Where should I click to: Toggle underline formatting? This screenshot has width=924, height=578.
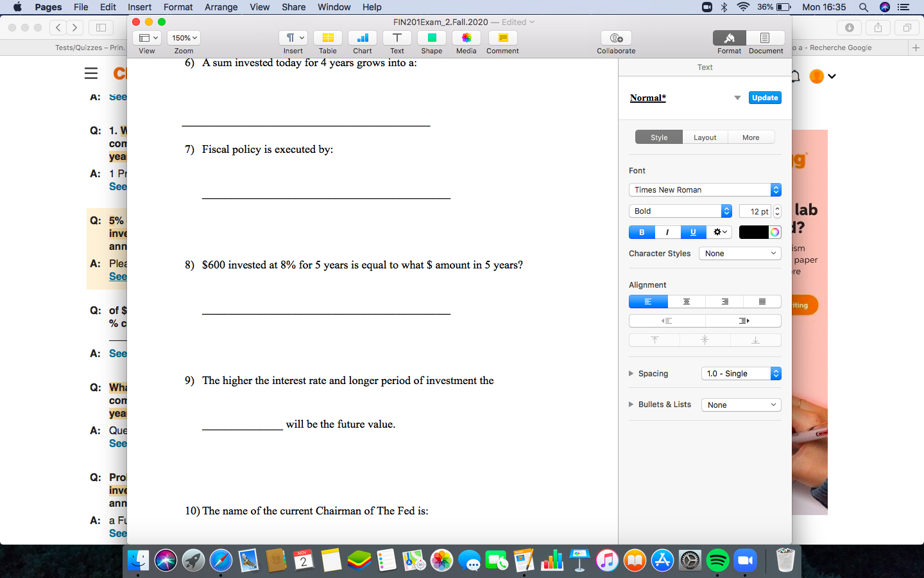pos(693,232)
